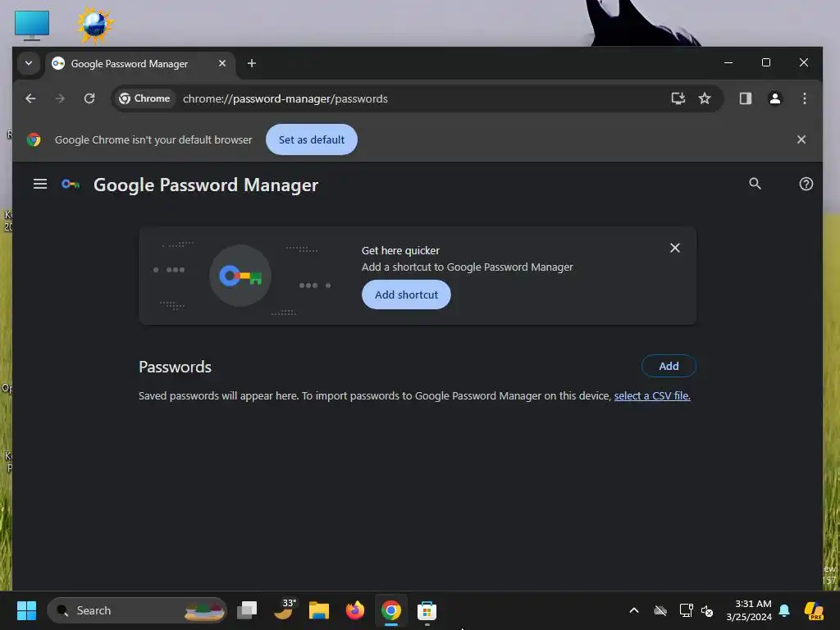The height and width of the screenshot is (630, 840).
Task: Click the chrome://password-manager address field
Action: click(418, 98)
